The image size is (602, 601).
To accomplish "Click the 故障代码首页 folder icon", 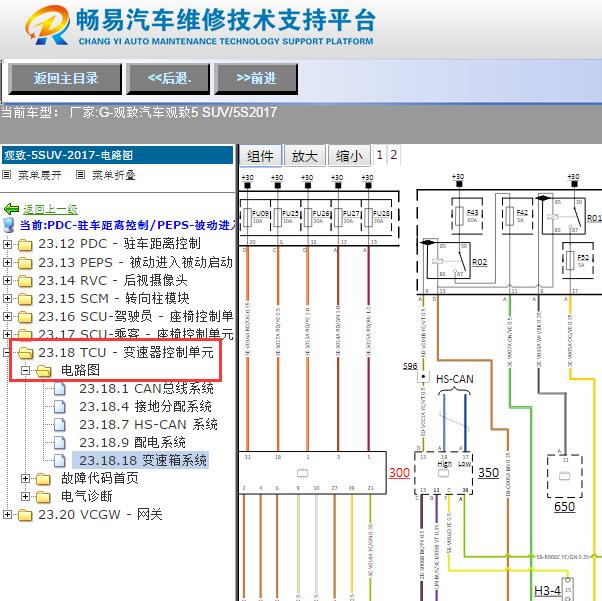I will tap(43, 478).
